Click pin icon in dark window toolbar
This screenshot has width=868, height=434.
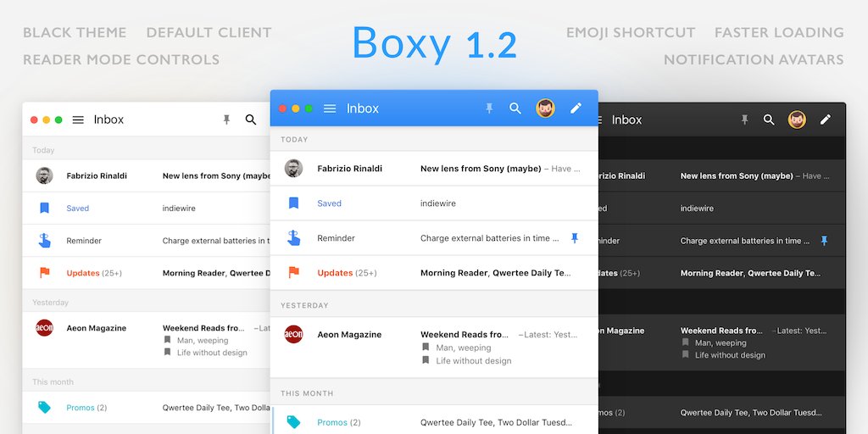[x=744, y=120]
